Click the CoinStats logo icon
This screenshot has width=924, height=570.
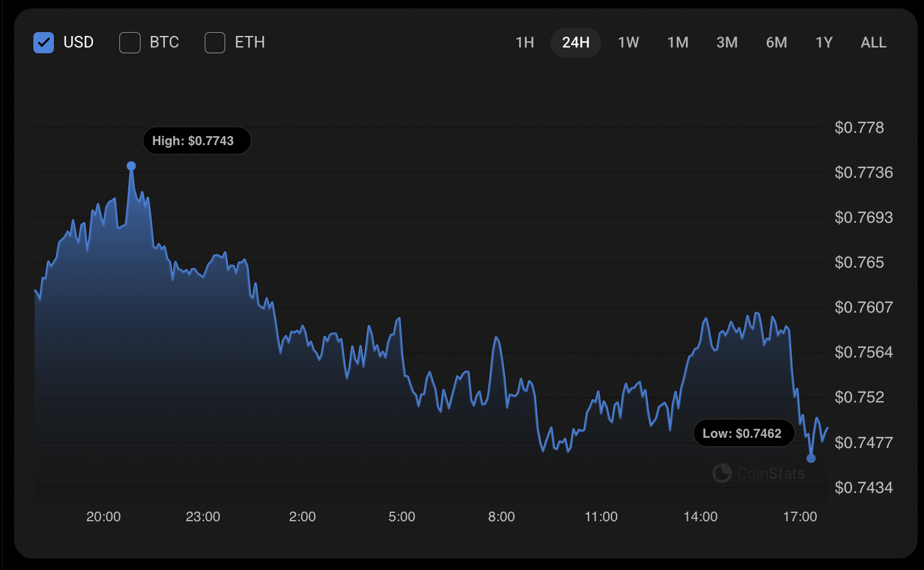point(722,474)
